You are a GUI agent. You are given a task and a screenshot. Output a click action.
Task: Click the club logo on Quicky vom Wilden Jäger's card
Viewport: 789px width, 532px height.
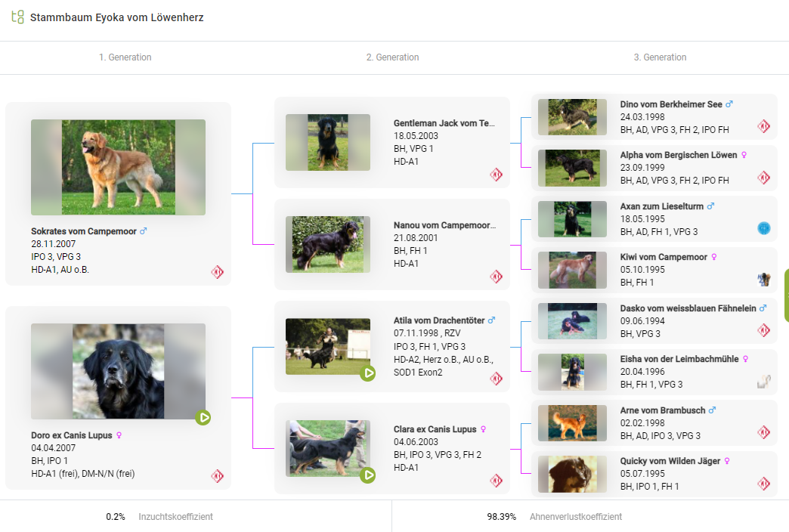click(764, 484)
